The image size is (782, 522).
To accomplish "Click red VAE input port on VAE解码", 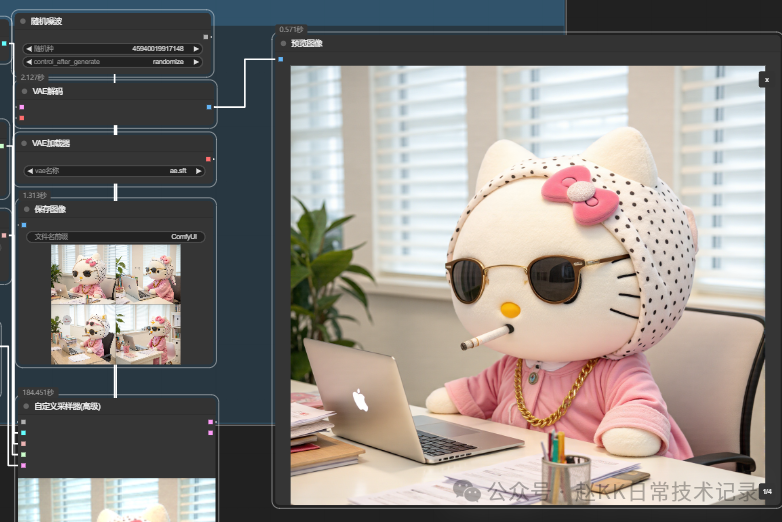I will click(x=21, y=118).
